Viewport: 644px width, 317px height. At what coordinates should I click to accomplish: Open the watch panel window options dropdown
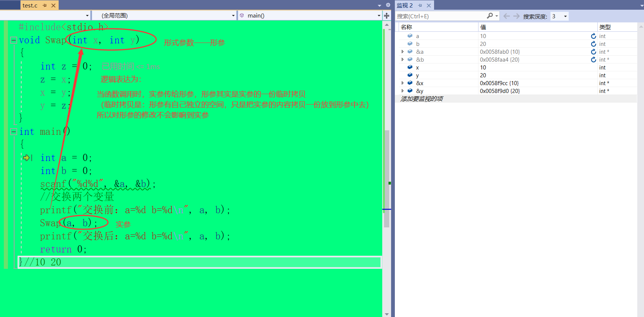(641, 5)
